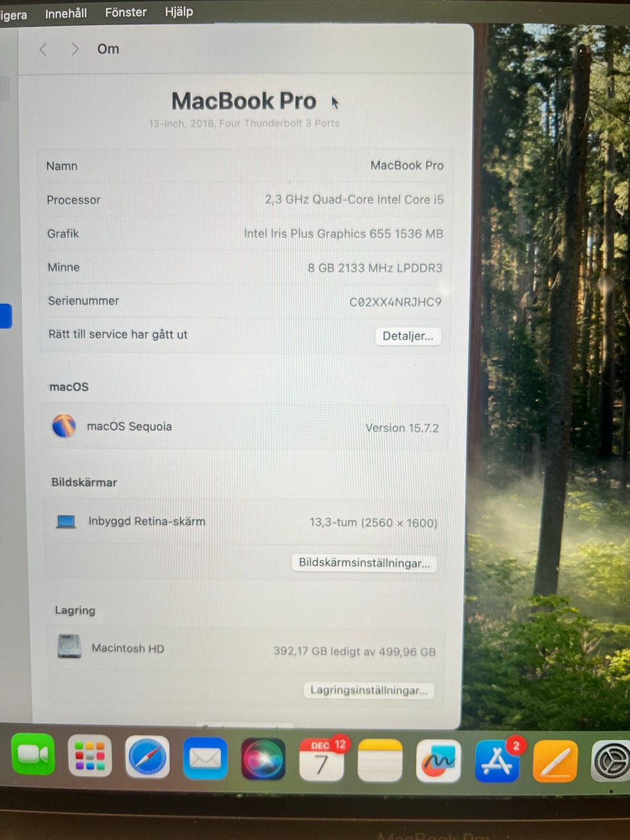This screenshot has height=840, width=630.
Task: Select the serial number C02XX4NRJHC9
Action: click(x=396, y=302)
